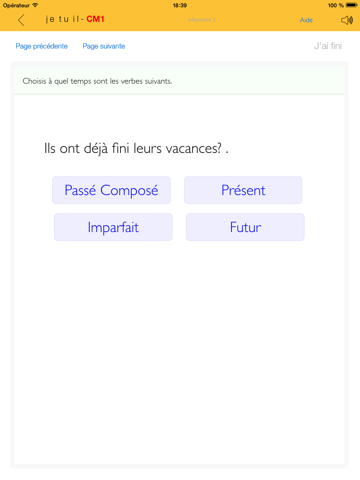The height and width of the screenshot is (480, 360).
Task: Open the Aide help link
Action: pos(306,20)
